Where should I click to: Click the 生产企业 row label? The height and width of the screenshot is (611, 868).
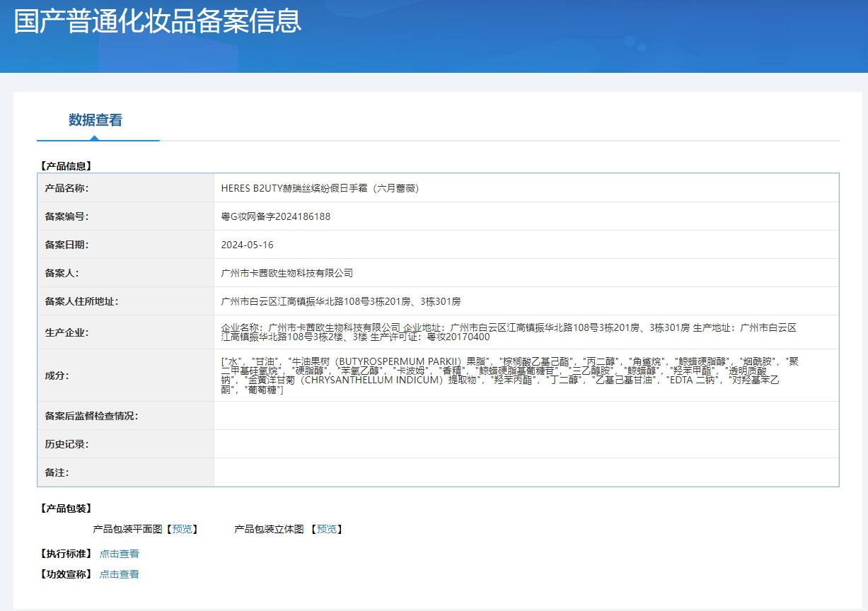(66, 332)
